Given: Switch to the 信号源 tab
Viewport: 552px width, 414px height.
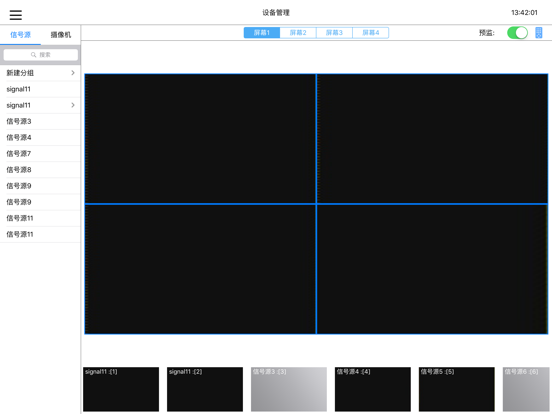Looking at the screenshot, I should [20, 34].
